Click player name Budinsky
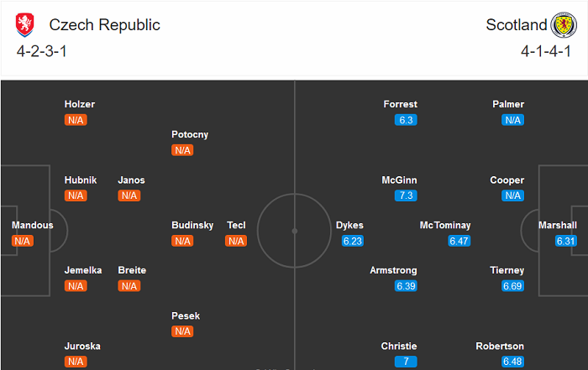Viewport: 588px width, 370px height. [192, 226]
